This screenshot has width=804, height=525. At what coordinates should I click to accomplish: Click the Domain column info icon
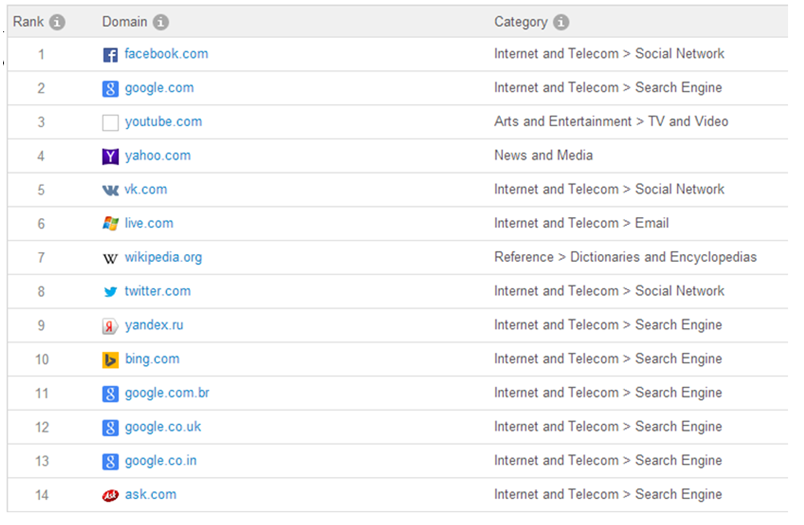[160, 22]
